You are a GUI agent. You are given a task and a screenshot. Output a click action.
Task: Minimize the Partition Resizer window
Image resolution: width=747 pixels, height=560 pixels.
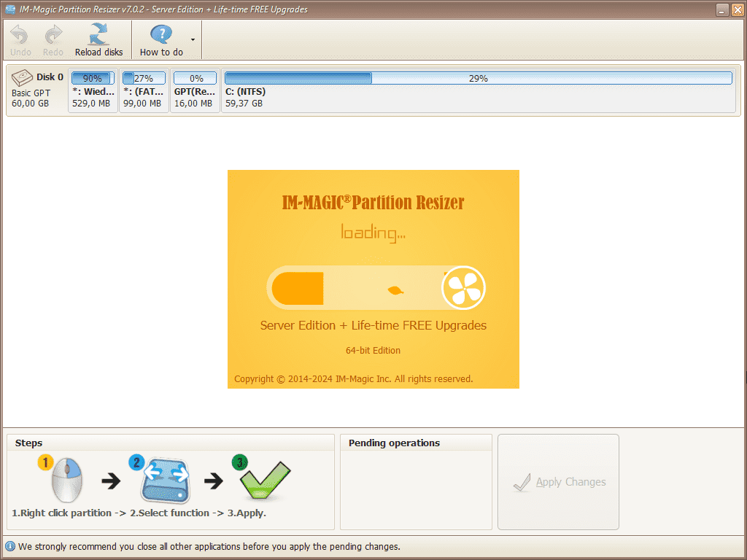coord(722,9)
